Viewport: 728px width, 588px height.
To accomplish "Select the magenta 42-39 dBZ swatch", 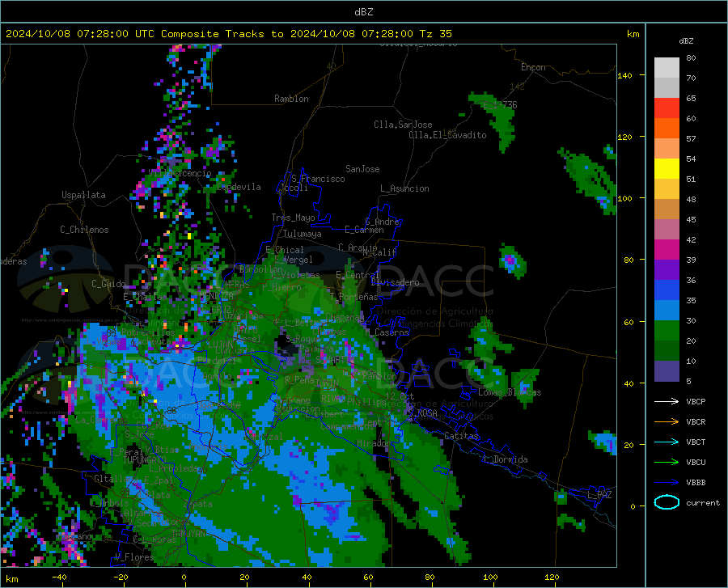I will tap(667, 250).
